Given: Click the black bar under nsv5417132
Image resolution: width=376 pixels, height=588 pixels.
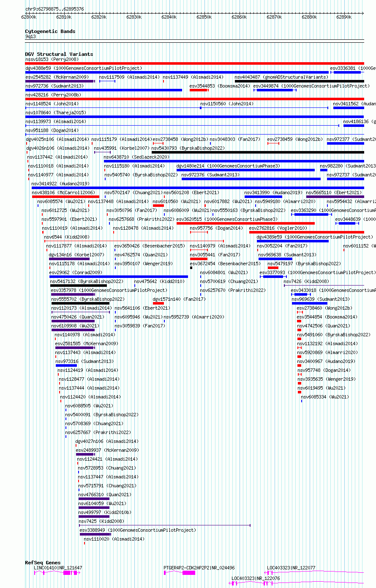Looking at the screenshot, I should pos(79,286).
